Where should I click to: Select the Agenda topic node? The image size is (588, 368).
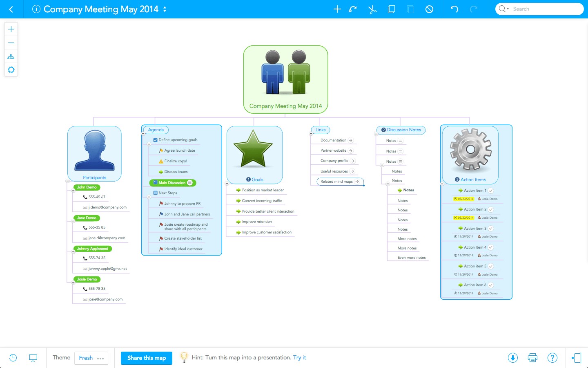coord(156,130)
